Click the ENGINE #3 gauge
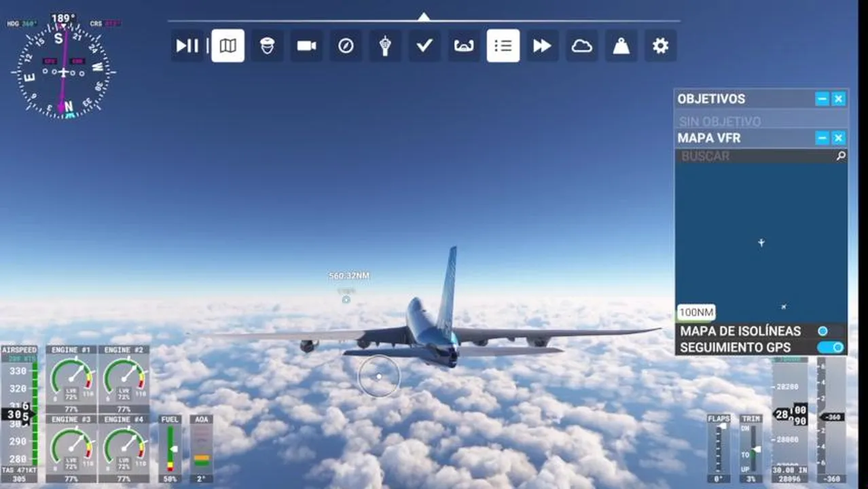This screenshot has height=489, width=868. click(71, 449)
